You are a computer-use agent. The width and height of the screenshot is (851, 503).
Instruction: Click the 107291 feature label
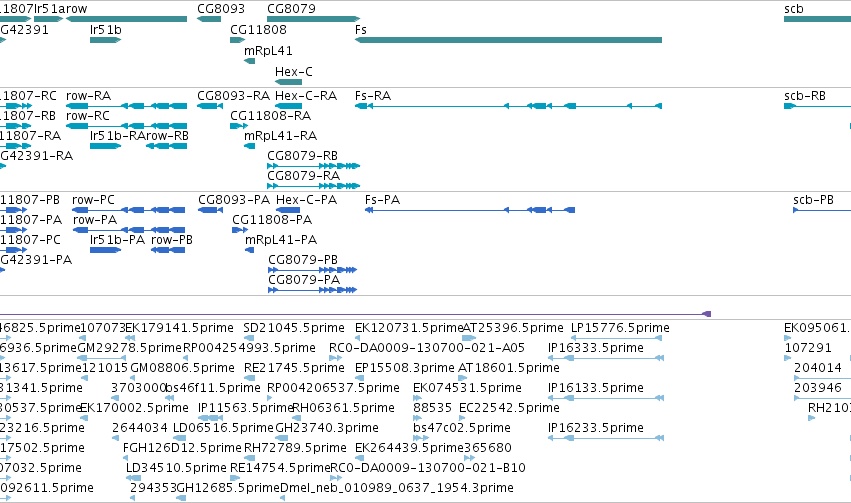click(808, 348)
